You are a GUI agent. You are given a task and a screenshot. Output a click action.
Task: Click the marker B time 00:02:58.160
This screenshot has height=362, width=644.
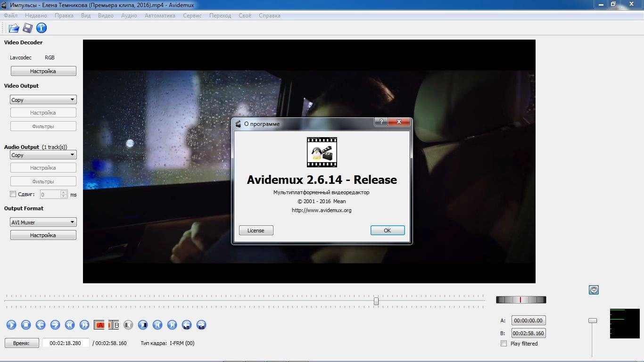(x=528, y=333)
